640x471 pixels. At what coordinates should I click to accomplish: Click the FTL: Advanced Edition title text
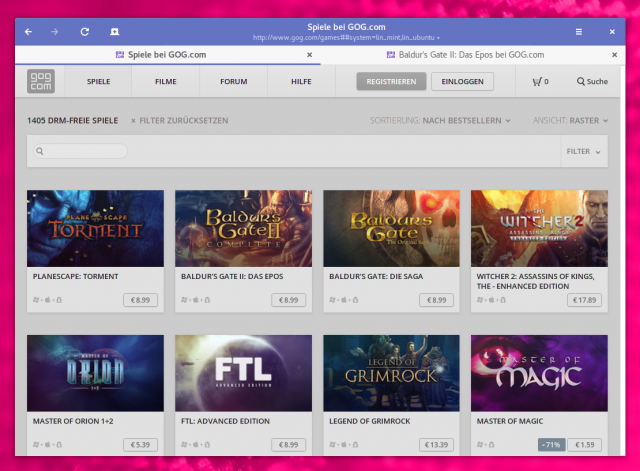225,421
